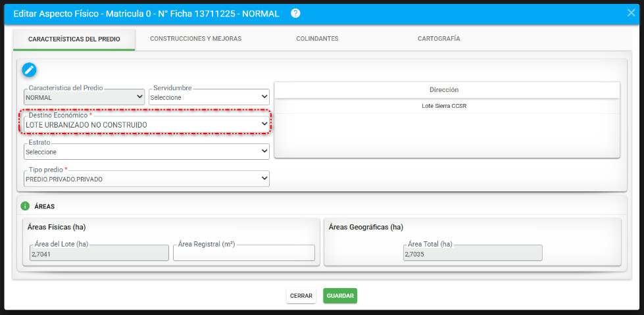
Task: Click the Área del Lote field
Action: click(x=99, y=254)
